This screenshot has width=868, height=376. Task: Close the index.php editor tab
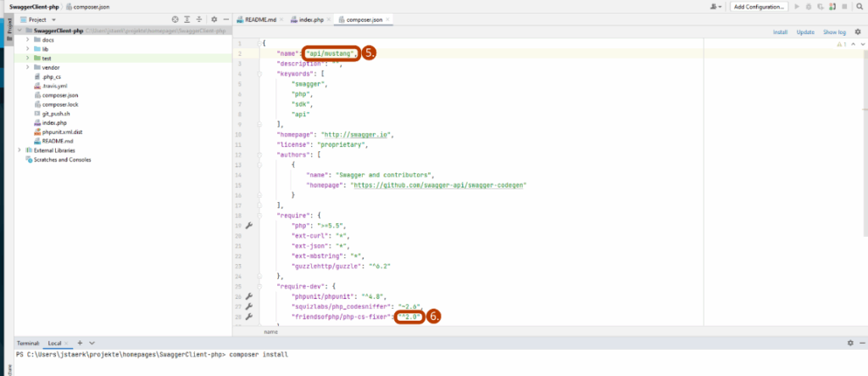point(328,20)
